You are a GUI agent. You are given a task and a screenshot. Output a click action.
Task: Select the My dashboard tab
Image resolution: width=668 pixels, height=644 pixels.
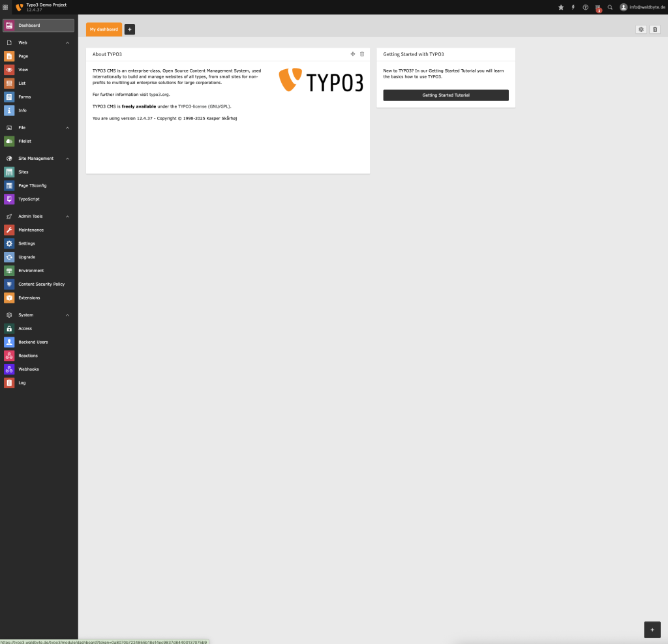click(x=104, y=29)
